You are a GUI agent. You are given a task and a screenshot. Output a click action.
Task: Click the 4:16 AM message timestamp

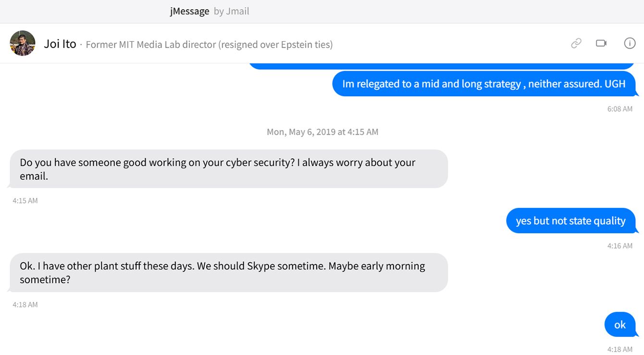(619, 246)
